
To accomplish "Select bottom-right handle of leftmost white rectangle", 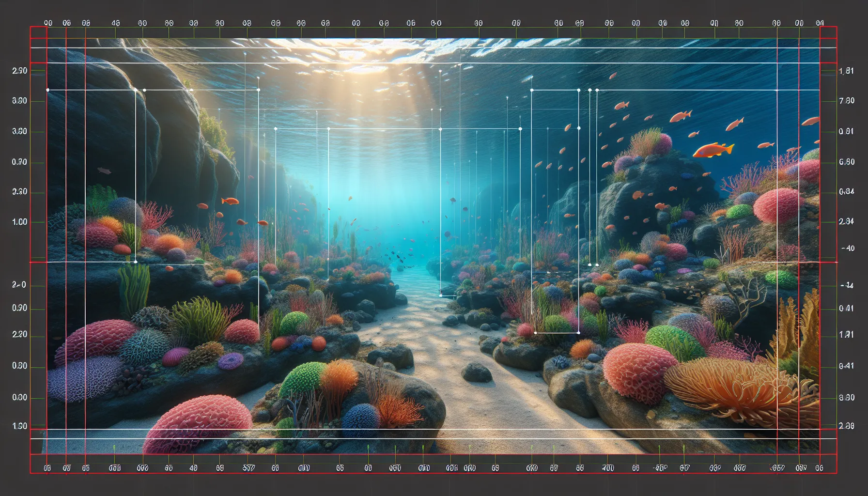I will tap(135, 262).
